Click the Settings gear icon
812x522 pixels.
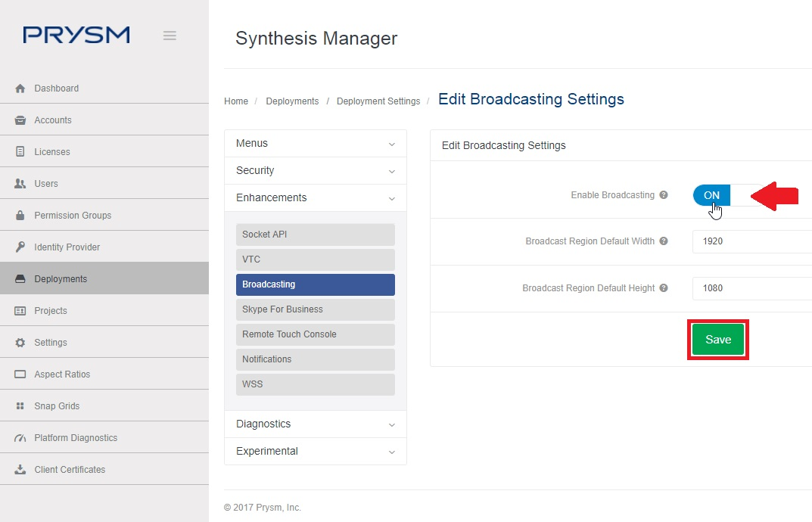pos(20,342)
